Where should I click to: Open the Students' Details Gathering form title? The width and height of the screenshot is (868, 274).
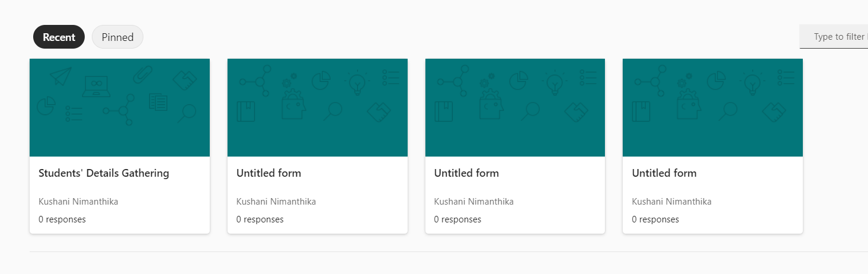coord(104,173)
